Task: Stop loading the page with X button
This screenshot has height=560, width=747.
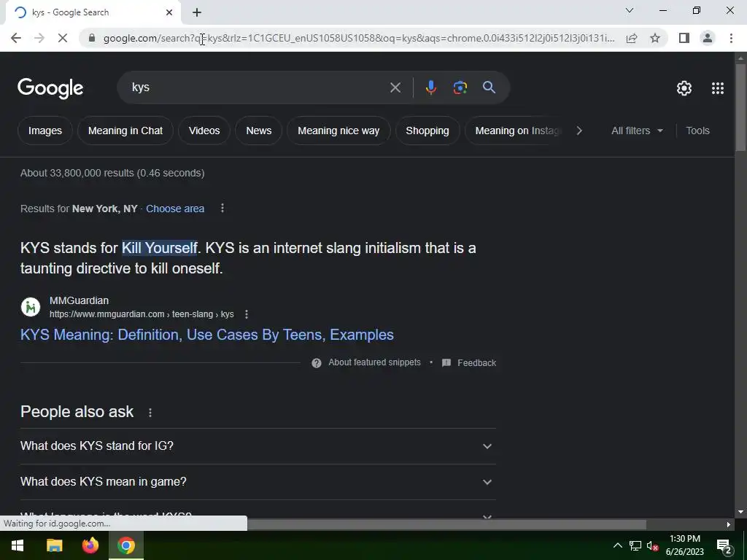Action: pos(63,38)
